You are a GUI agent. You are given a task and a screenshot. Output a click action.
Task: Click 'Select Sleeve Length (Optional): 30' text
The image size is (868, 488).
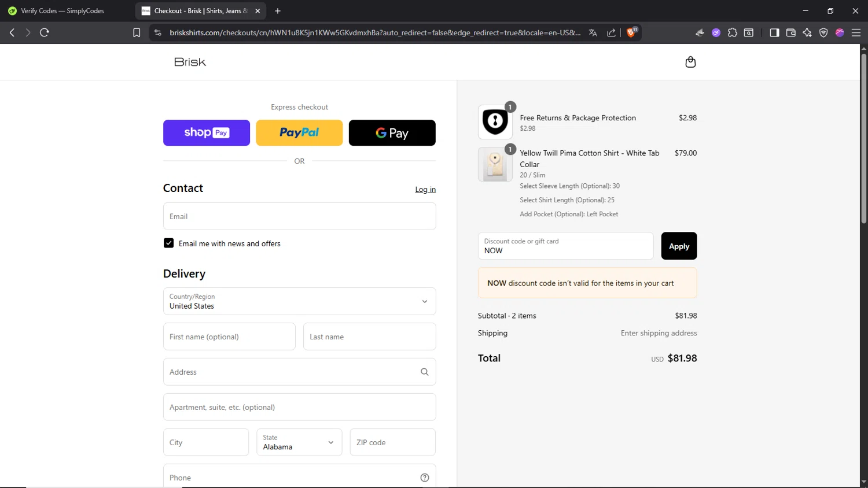tap(569, 186)
